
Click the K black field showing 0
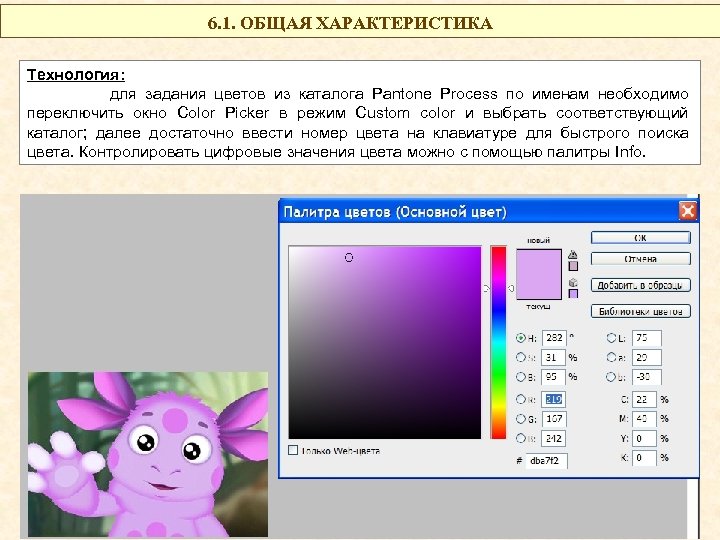(644, 458)
